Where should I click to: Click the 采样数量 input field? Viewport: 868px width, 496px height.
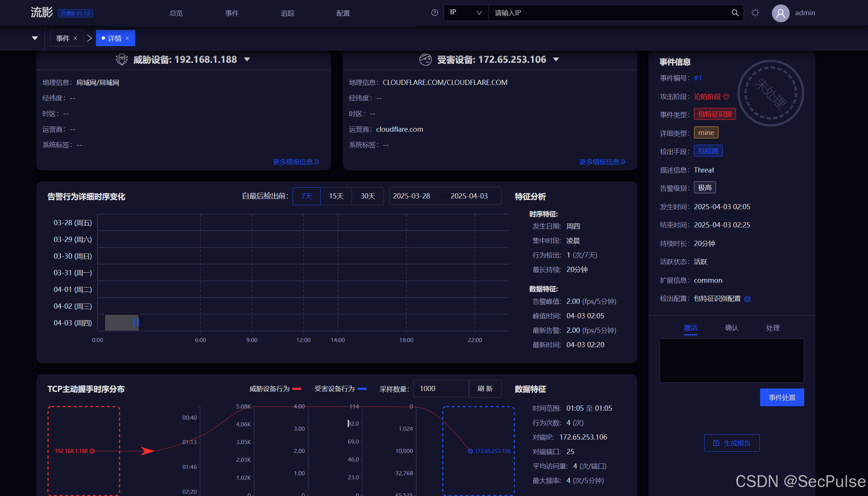(441, 388)
